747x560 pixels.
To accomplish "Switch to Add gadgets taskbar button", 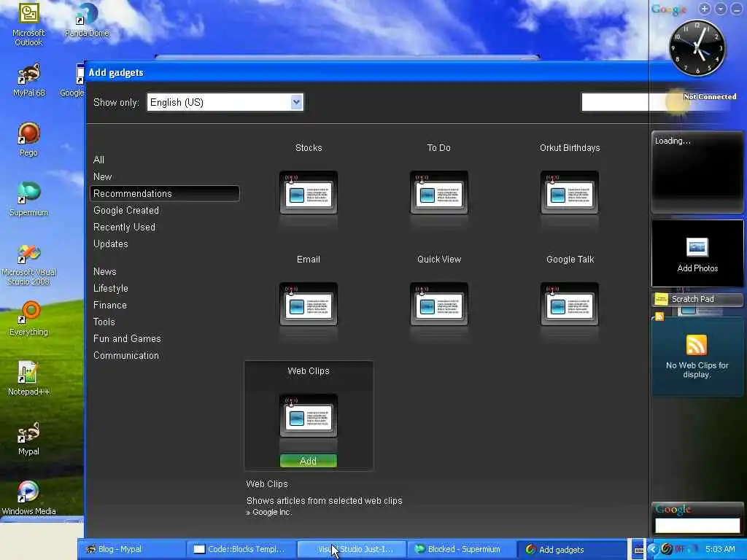I will pos(572,549).
